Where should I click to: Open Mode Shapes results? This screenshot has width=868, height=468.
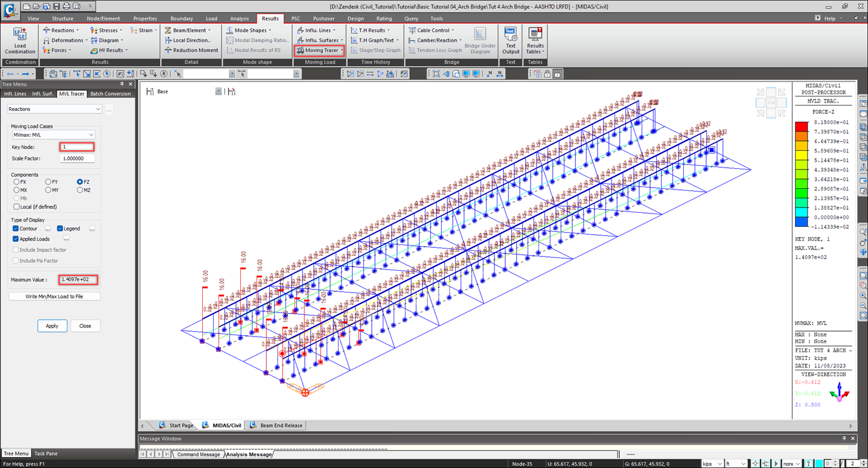[249, 30]
